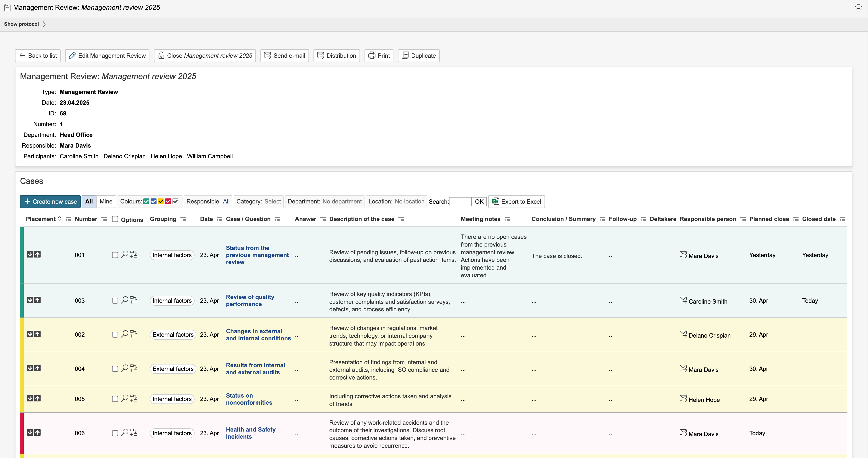868x458 pixels.
Task: Uncheck the red colour filter swatch
Action: tap(168, 201)
